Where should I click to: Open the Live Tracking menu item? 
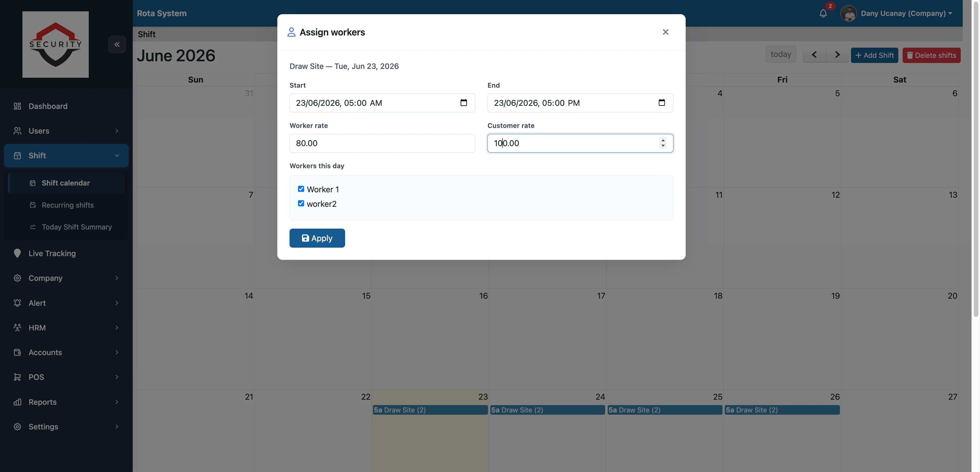66,254
